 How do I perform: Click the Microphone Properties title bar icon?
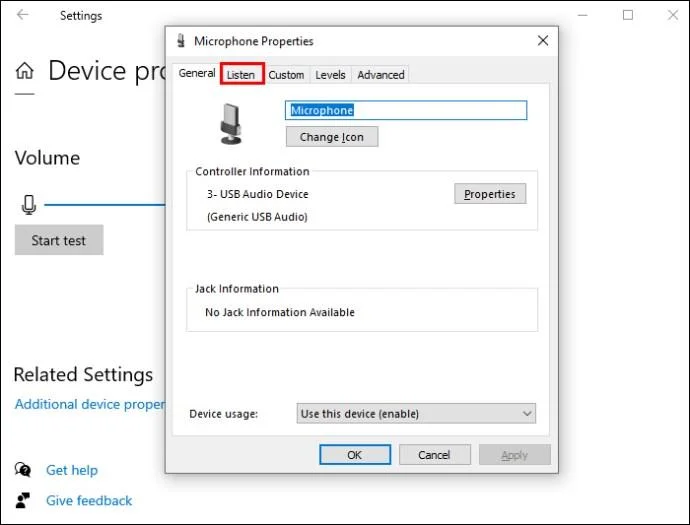click(x=180, y=41)
